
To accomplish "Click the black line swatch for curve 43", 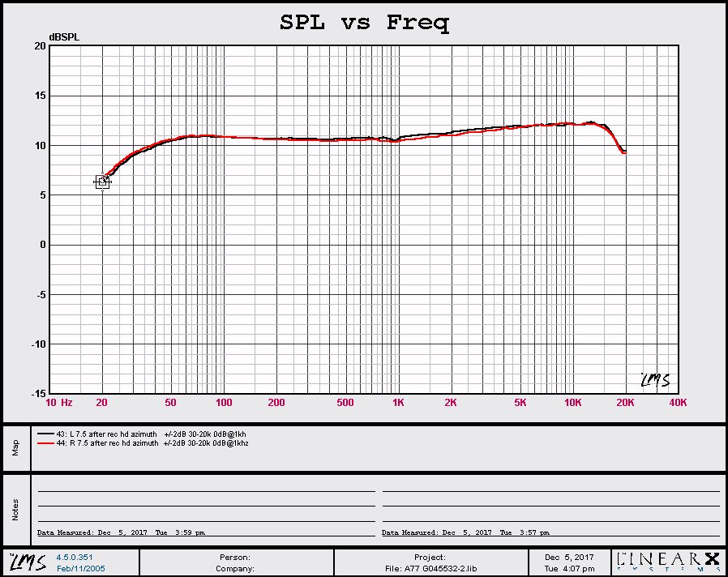I will coord(45,434).
